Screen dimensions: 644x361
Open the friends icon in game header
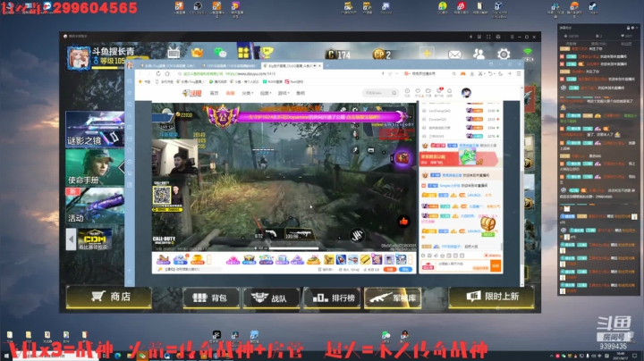[479, 54]
